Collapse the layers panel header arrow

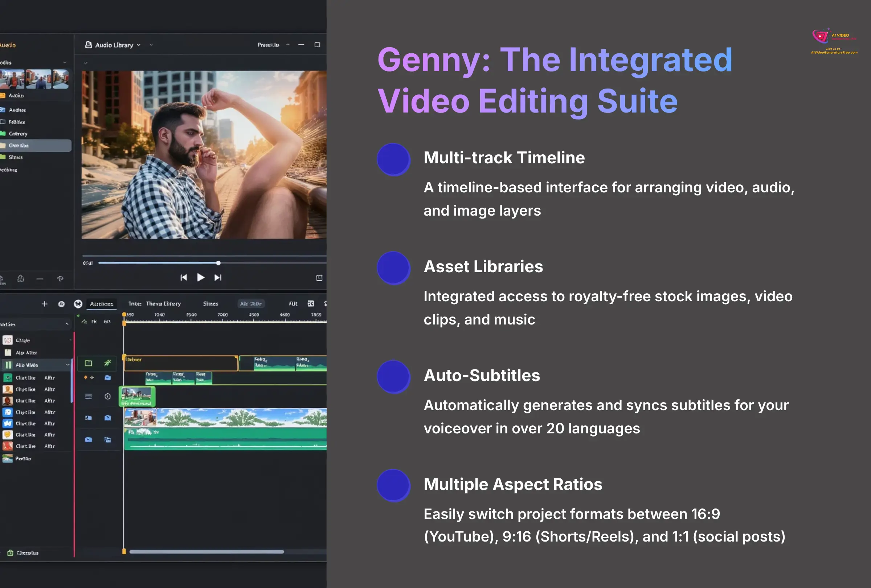(x=67, y=324)
